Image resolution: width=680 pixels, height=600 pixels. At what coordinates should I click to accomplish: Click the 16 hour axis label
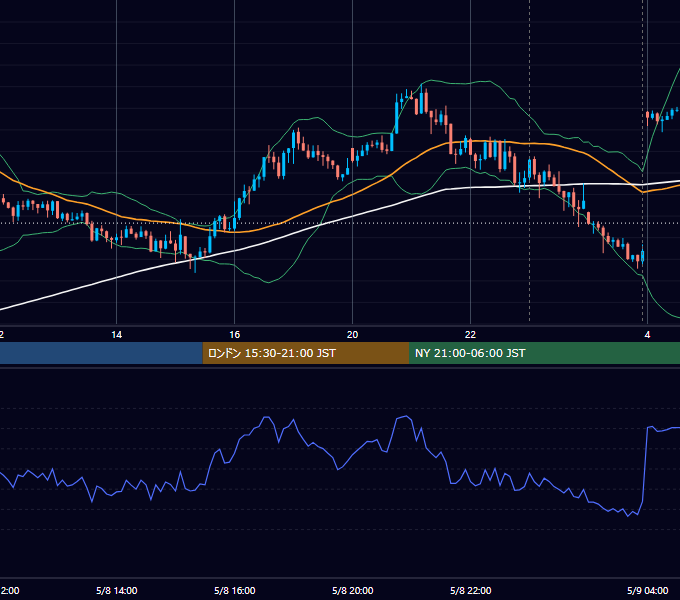coord(235,335)
